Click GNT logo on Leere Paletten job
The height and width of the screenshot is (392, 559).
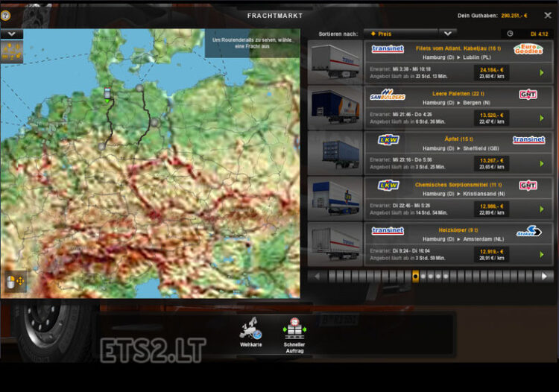[528, 94]
